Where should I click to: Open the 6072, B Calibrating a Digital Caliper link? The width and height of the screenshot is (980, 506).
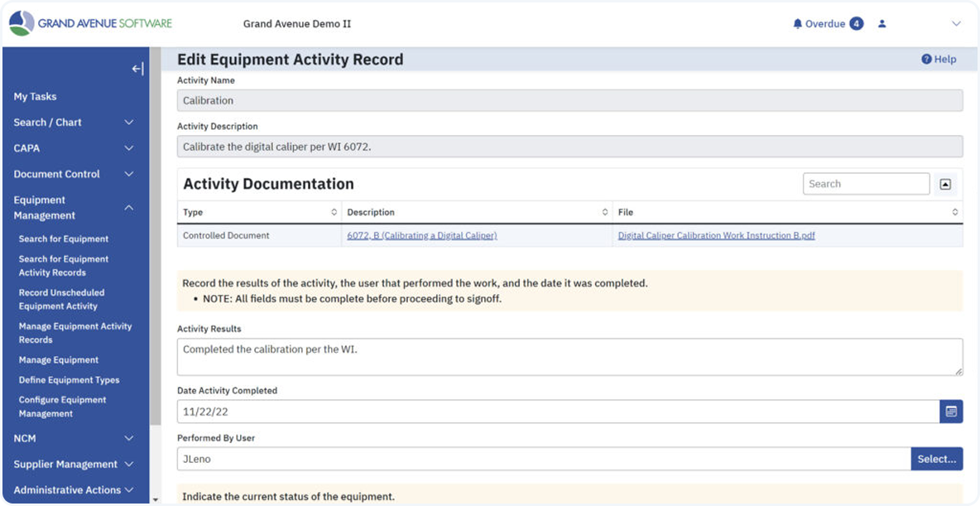(x=422, y=236)
